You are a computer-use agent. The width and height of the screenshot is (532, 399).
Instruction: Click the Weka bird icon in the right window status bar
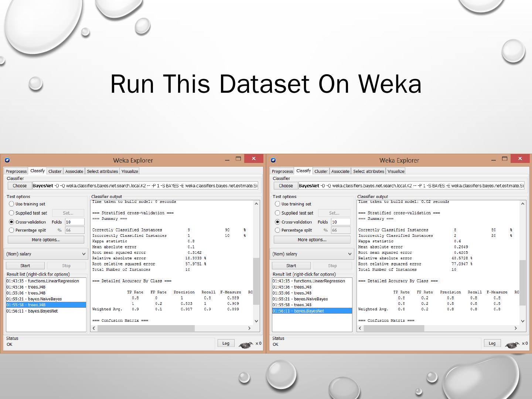point(512,345)
